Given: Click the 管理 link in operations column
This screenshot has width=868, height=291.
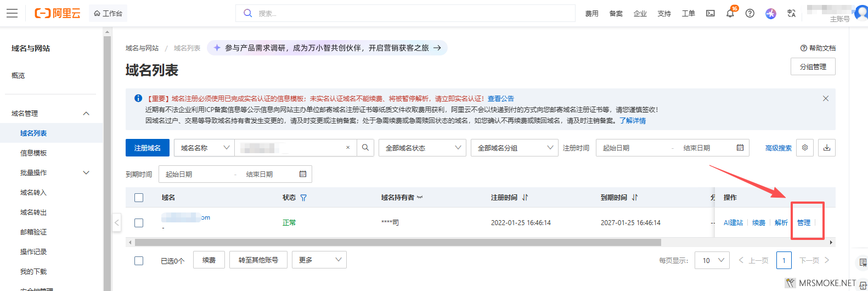Looking at the screenshot, I should [803, 223].
